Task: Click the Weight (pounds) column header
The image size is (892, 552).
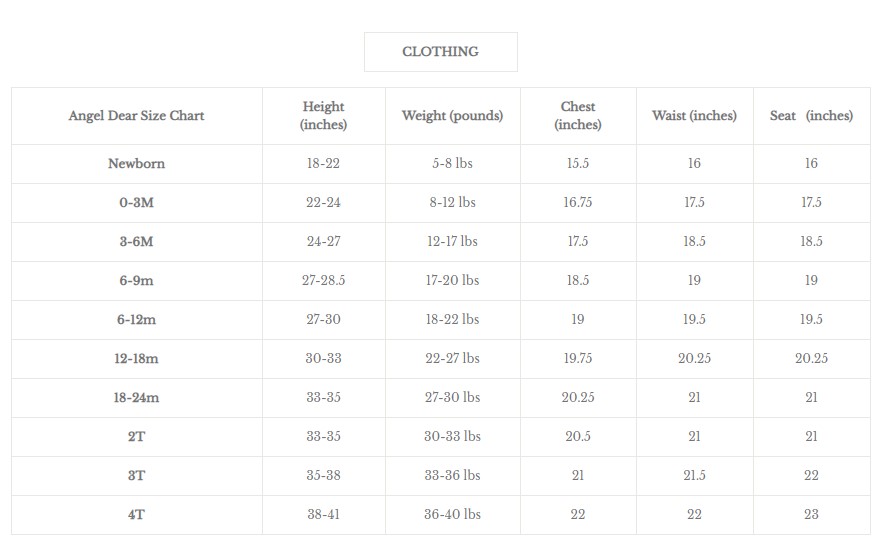Action: coord(452,116)
